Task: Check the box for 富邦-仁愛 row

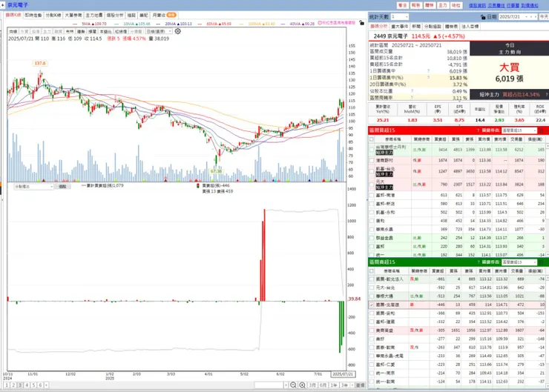Action: point(372,365)
